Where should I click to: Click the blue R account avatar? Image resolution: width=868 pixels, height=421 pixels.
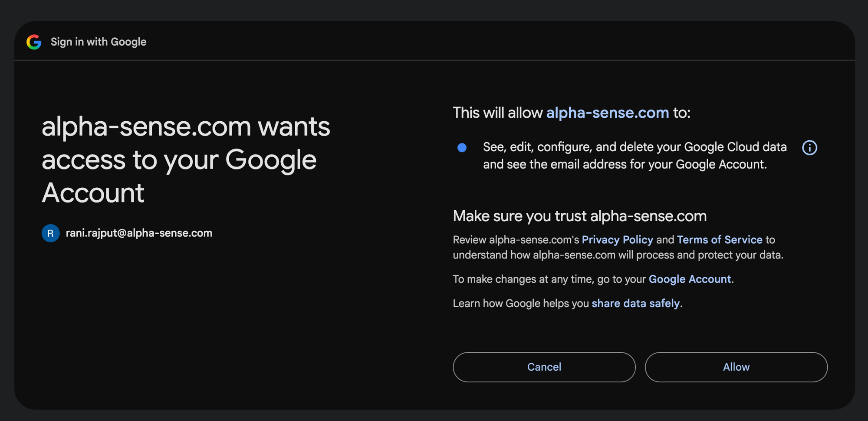click(50, 233)
